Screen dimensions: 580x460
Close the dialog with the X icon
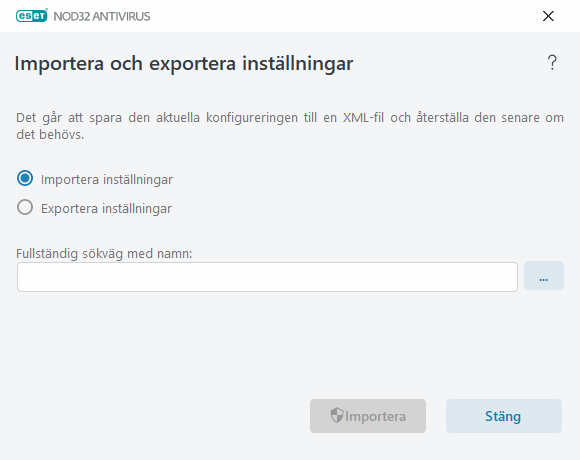click(548, 16)
